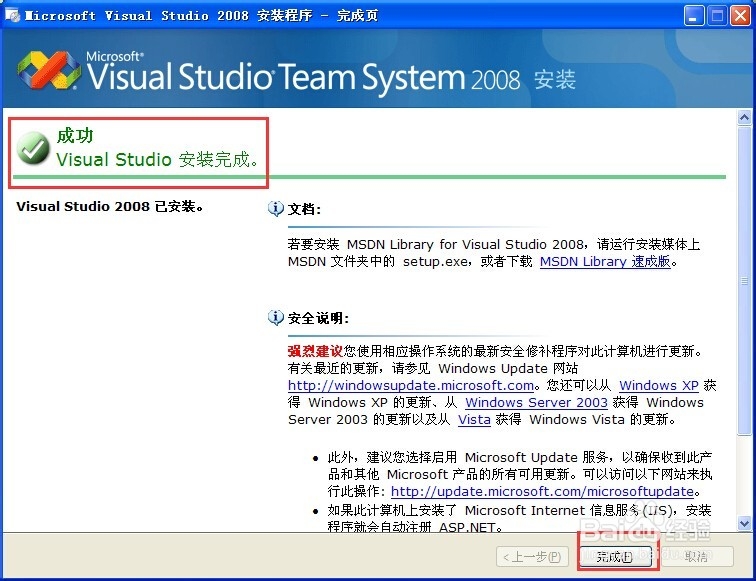The height and width of the screenshot is (581, 756).
Task: Follow the Windows XP update link
Action: click(x=659, y=386)
